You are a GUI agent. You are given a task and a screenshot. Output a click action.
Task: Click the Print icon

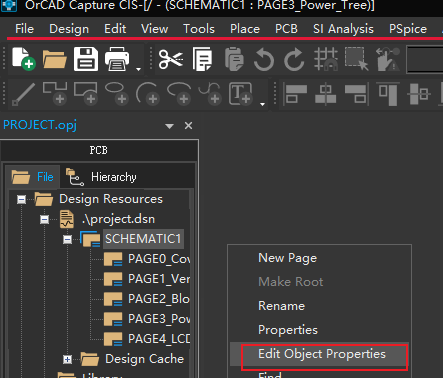[117, 59]
